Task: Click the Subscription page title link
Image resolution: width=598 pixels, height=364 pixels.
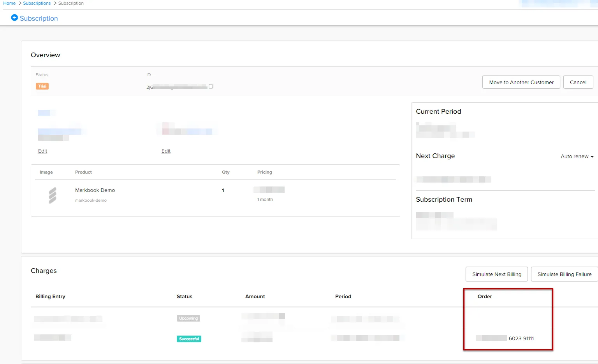Action: tap(39, 18)
